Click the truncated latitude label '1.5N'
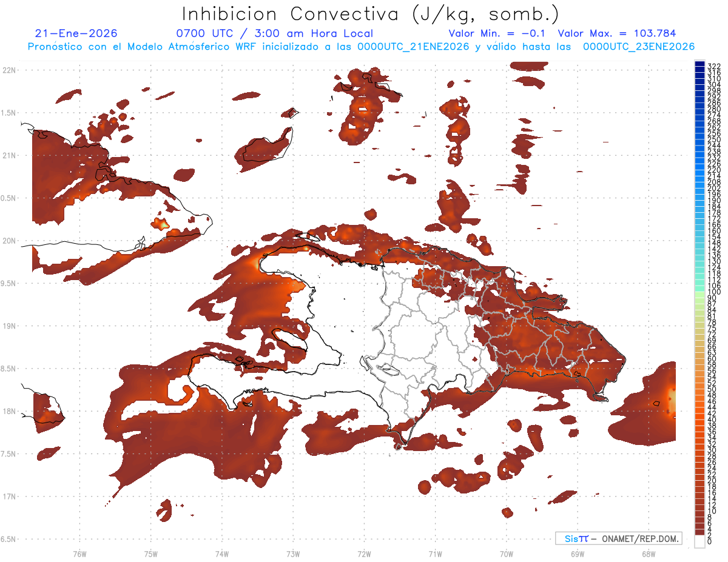 (8, 113)
